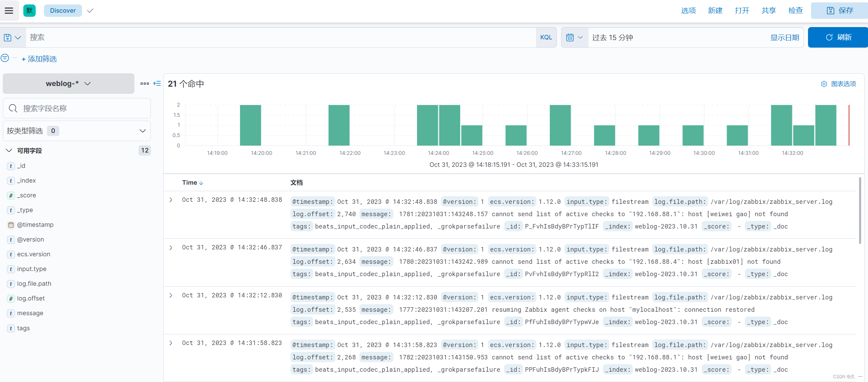Image resolution: width=868 pixels, height=382 pixels.
Task: Open the 选项 options menu
Action: point(688,11)
